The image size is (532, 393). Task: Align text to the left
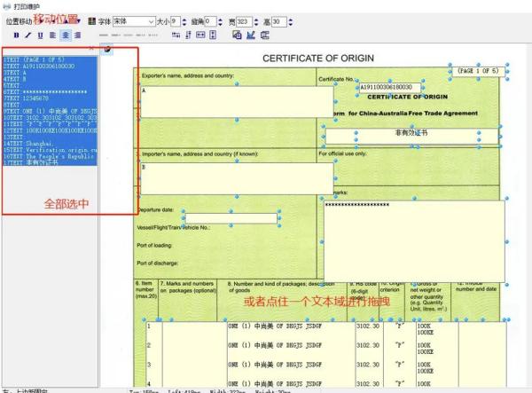[x=54, y=34]
